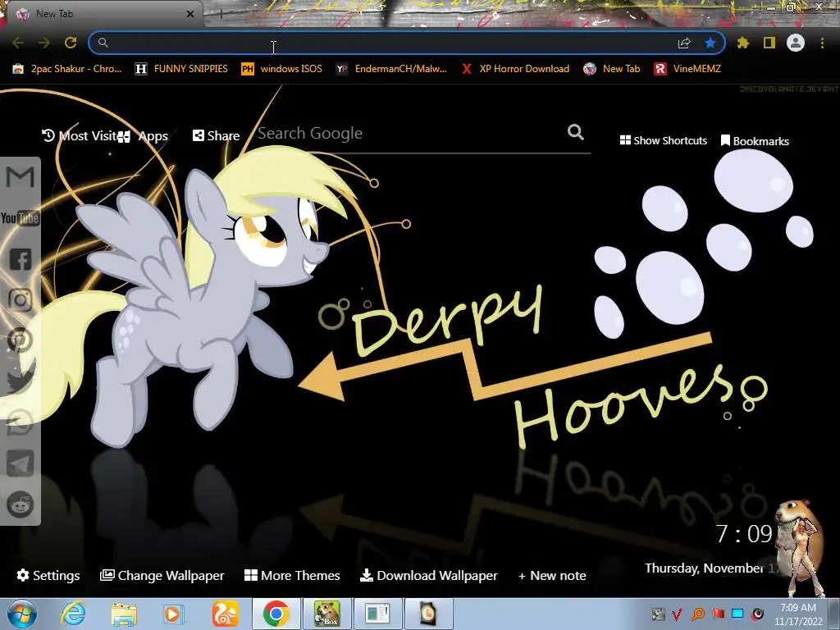Open the Extensions puzzle icon

pos(743,43)
